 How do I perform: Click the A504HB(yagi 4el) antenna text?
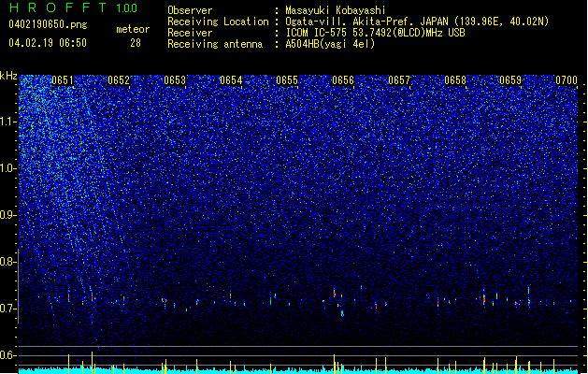[x=330, y=44]
